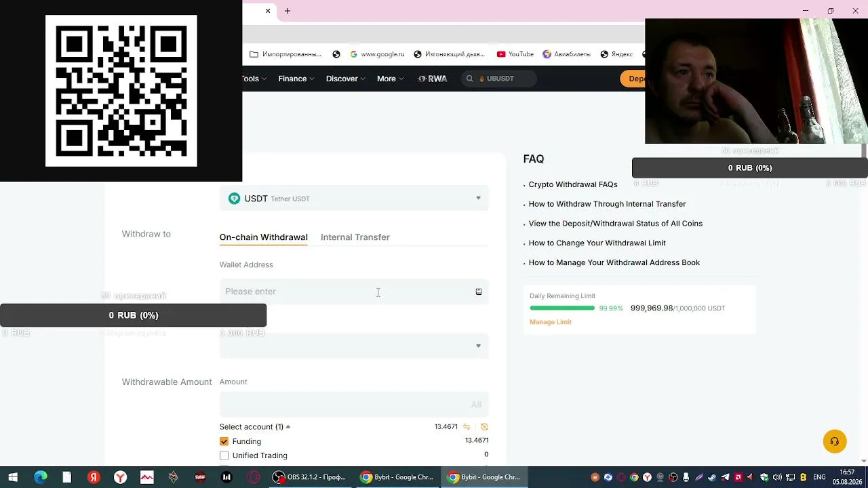Click the webcam video overlay
The height and width of the screenshot is (488, 868).
tap(756, 81)
